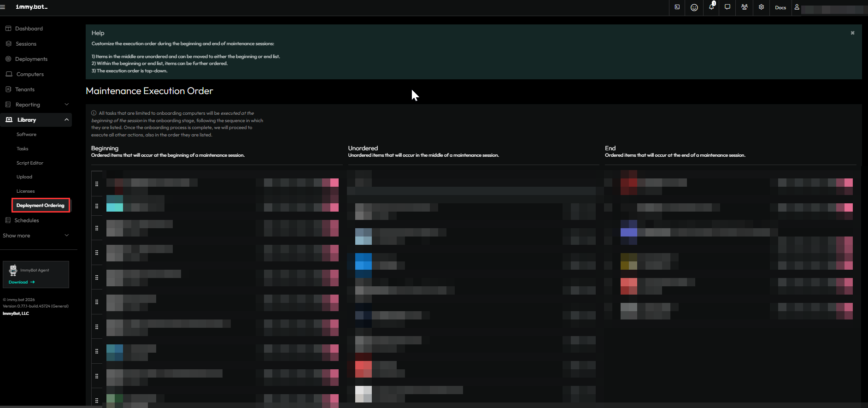Screen dimensions: 868x408
Task: Close the Help panel
Action: pos(852,33)
